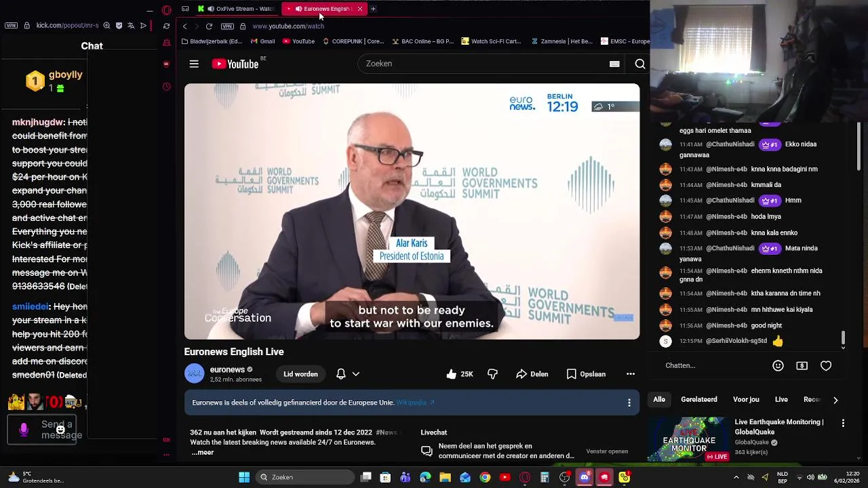Click the YouTube search magnifier button
This screenshot has width=868, height=488.
coord(640,64)
